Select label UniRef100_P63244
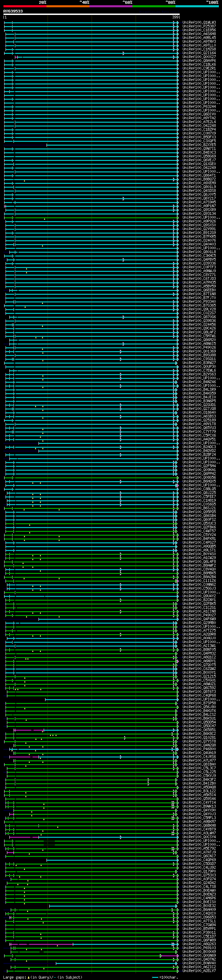This screenshot has width=222, height=980. (x=199, y=106)
